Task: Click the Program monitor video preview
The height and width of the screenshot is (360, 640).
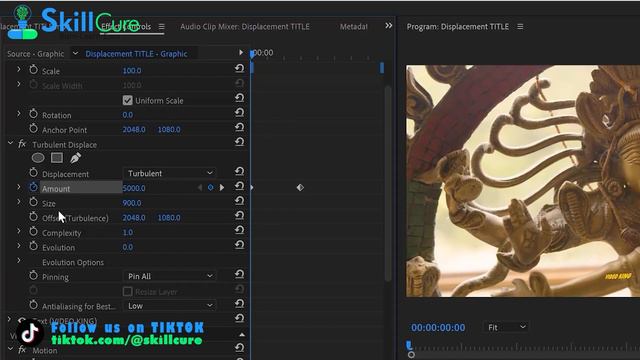Action: (x=523, y=181)
